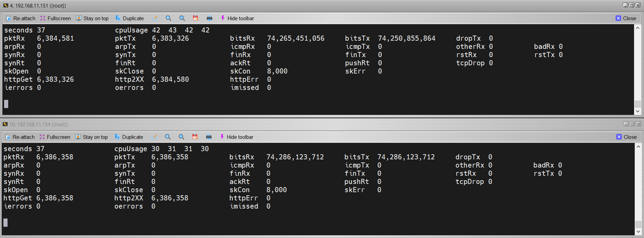Click bitsTx value 74,250,855,864
This screenshot has width=644, height=238.
click(406, 39)
